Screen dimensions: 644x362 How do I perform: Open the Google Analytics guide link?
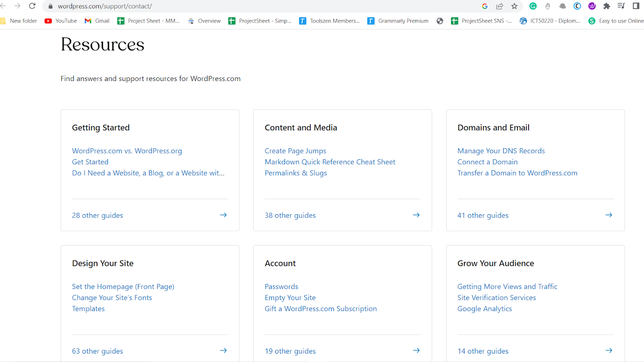[485, 309]
